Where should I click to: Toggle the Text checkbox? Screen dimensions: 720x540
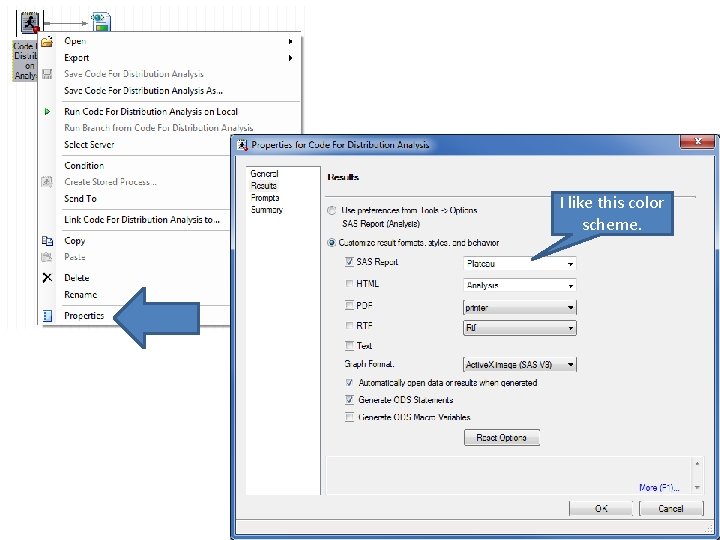tap(349, 345)
